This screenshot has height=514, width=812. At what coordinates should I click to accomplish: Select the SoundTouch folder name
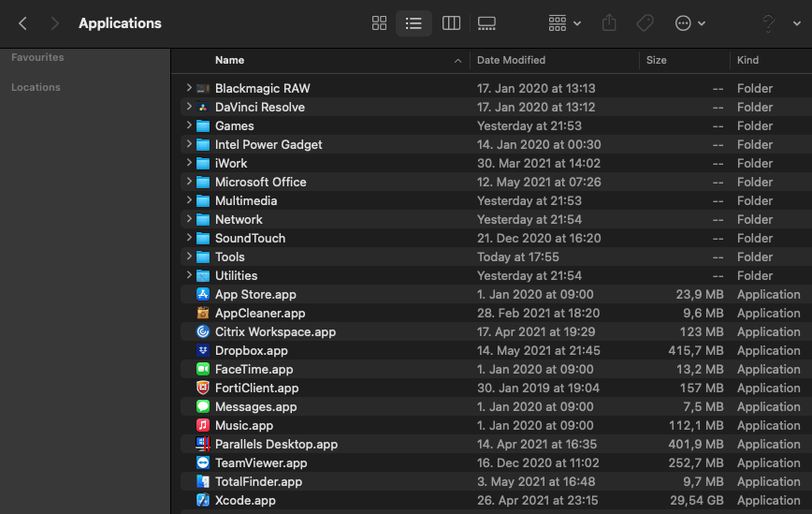coord(250,239)
